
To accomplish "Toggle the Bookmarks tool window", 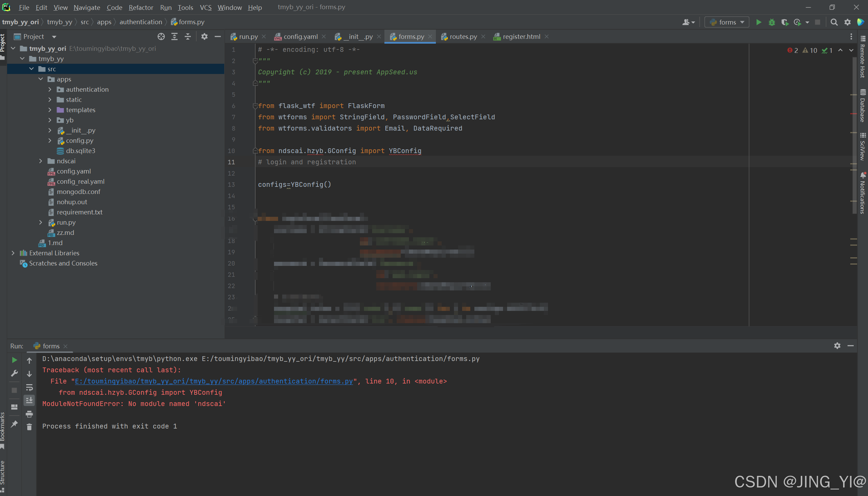I will 3,430.
